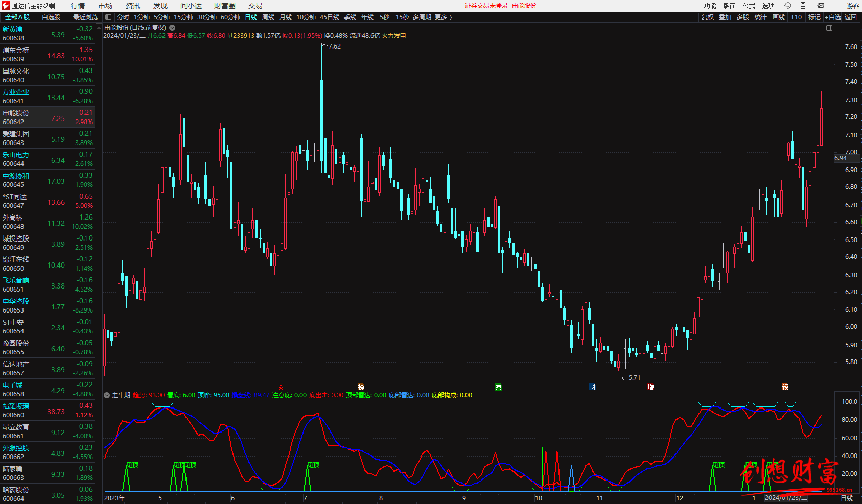
Task: Add stock with the +自选 button
Action: point(833,17)
